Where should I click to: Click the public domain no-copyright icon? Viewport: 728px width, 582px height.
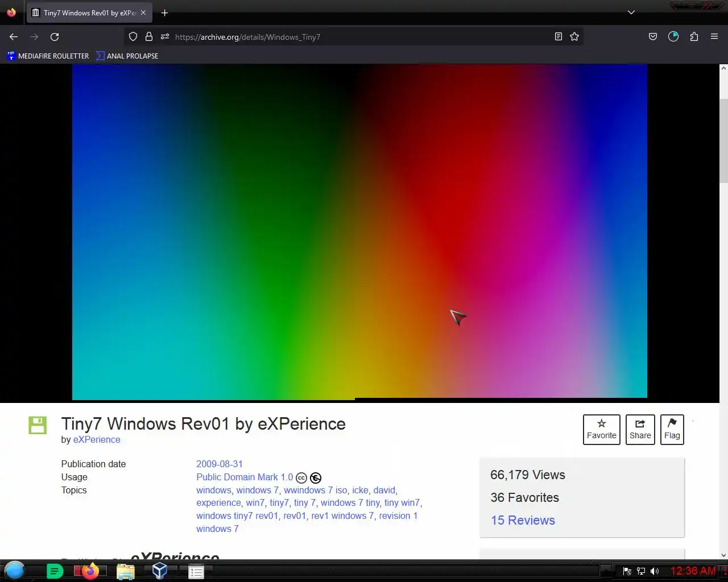point(316,478)
